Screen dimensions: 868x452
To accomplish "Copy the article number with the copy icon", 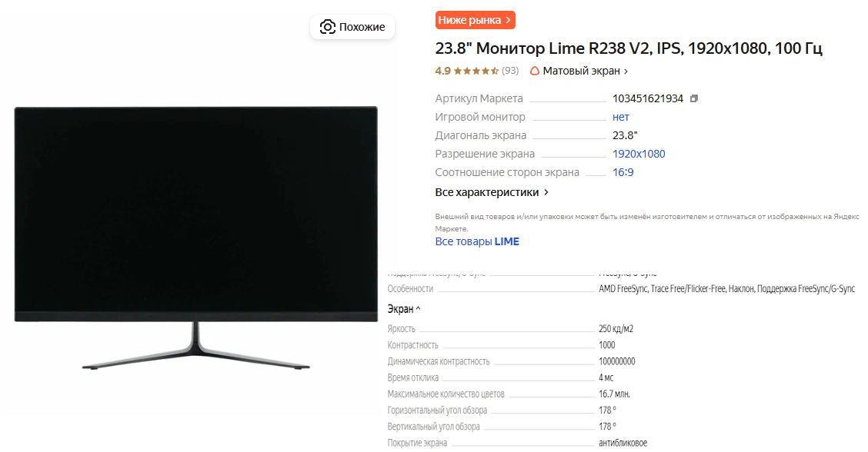I will (x=694, y=98).
